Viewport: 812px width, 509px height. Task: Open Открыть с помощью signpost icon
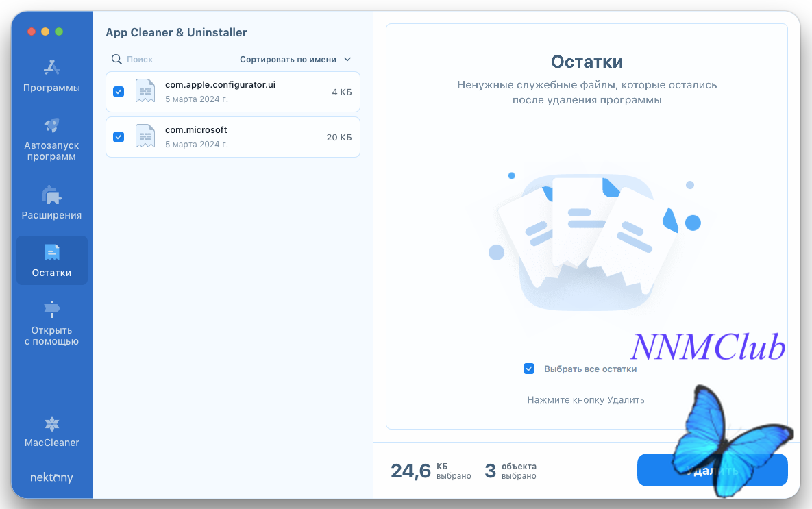pos(52,309)
